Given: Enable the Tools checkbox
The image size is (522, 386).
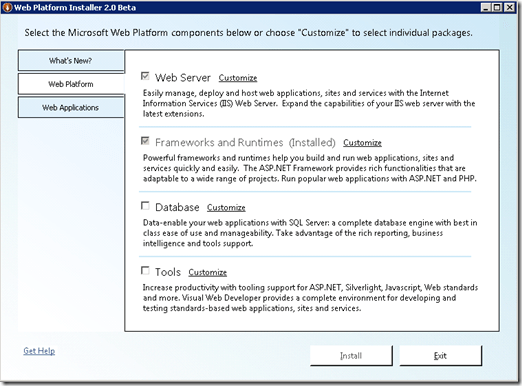Looking at the screenshot, I should pyautogui.click(x=145, y=270).
